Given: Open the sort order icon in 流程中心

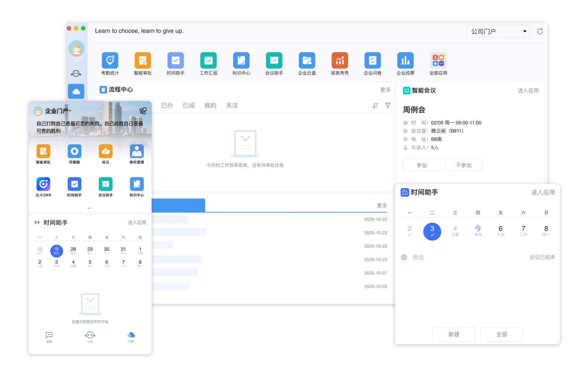Looking at the screenshot, I should tap(375, 105).
